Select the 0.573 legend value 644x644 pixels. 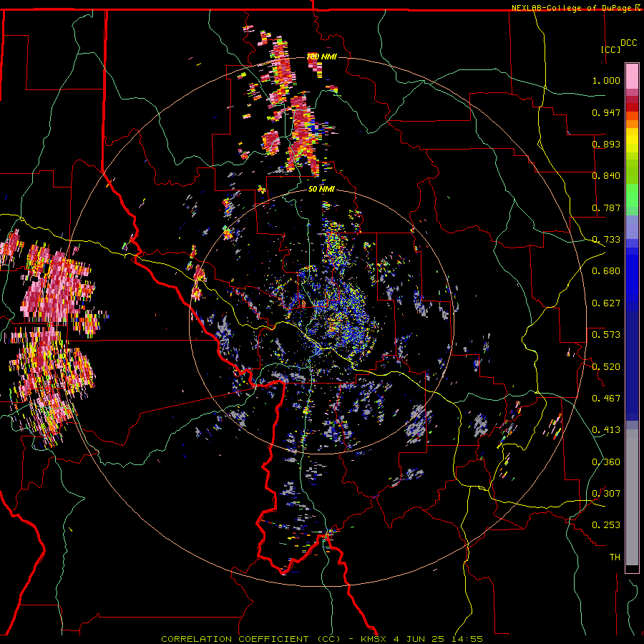pos(606,335)
